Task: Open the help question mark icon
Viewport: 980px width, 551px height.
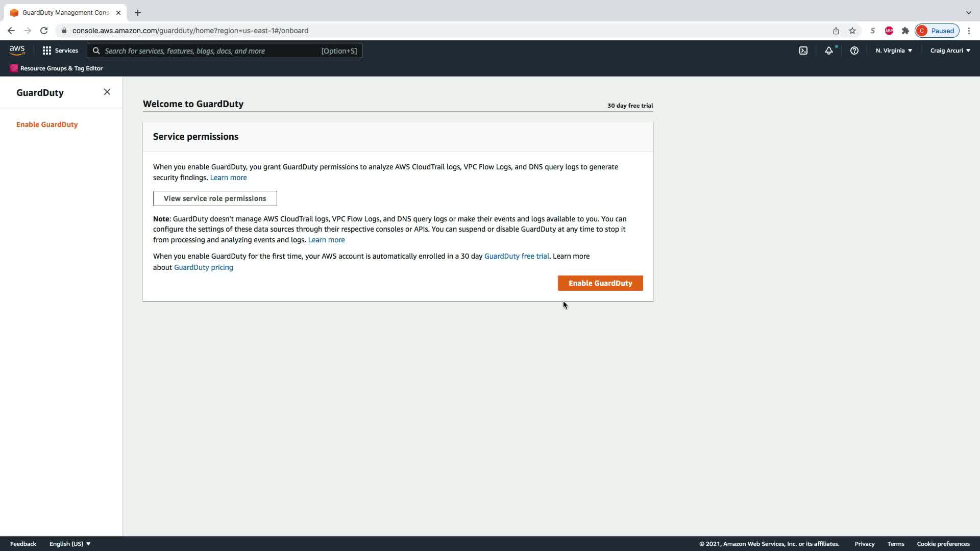Action: point(854,51)
